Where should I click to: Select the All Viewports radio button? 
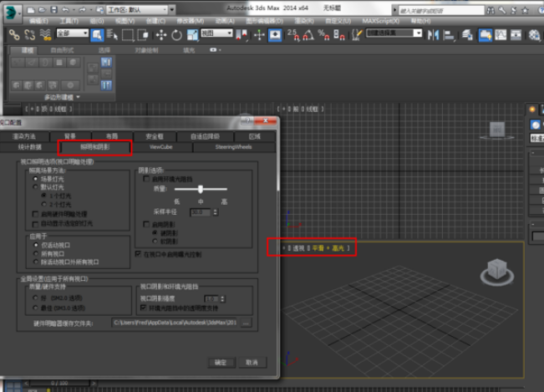click(35, 253)
